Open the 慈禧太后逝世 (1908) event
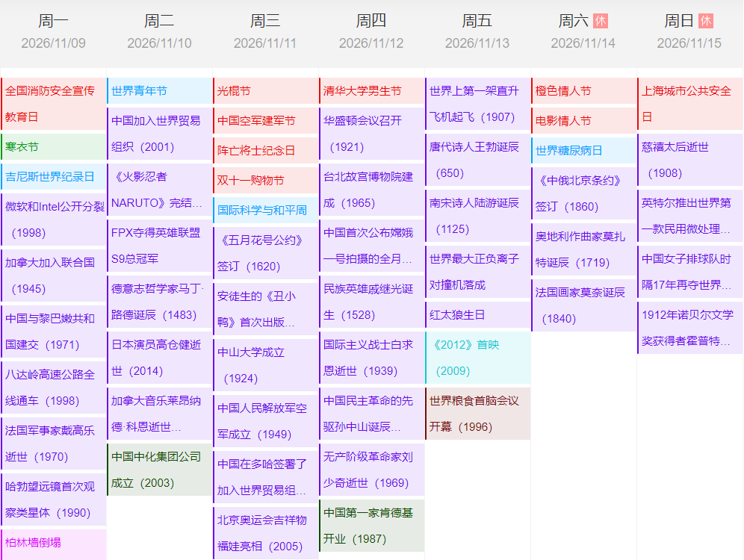 click(x=690, y=160)
